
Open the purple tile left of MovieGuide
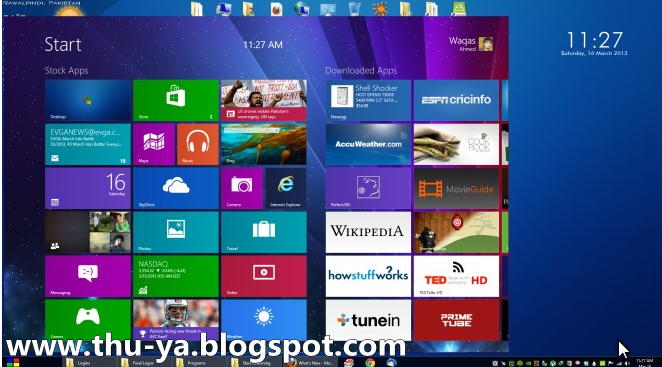368,188
